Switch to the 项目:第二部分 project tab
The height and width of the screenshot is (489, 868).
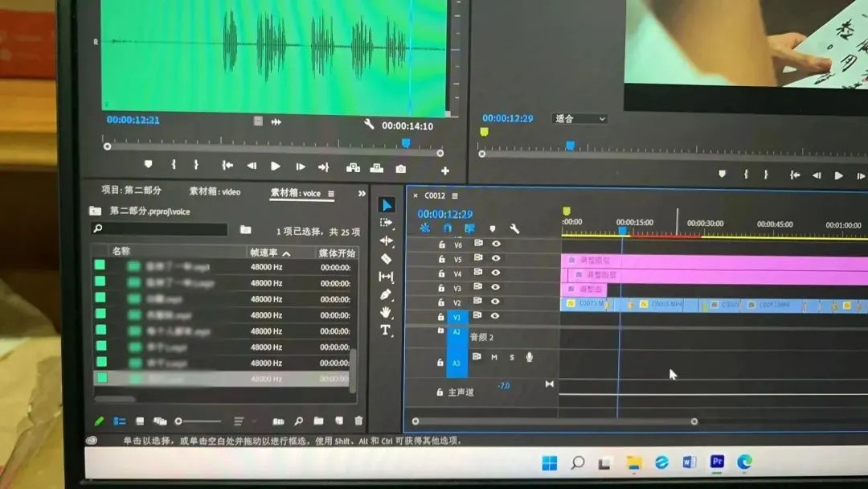tap(131, 191)
